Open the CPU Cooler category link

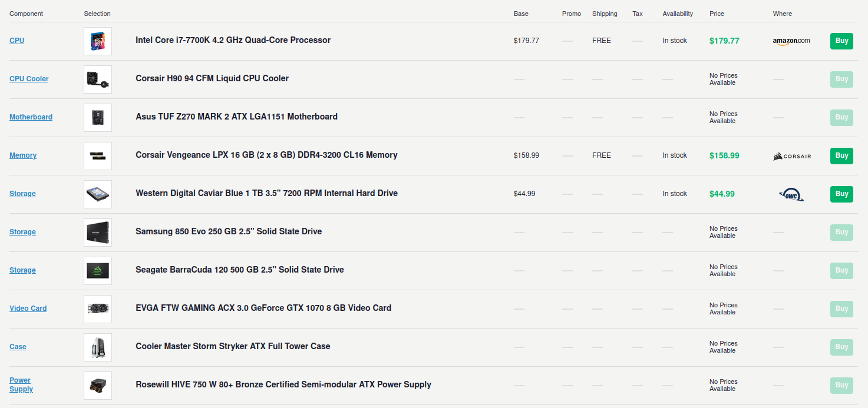tap(29, 79)
